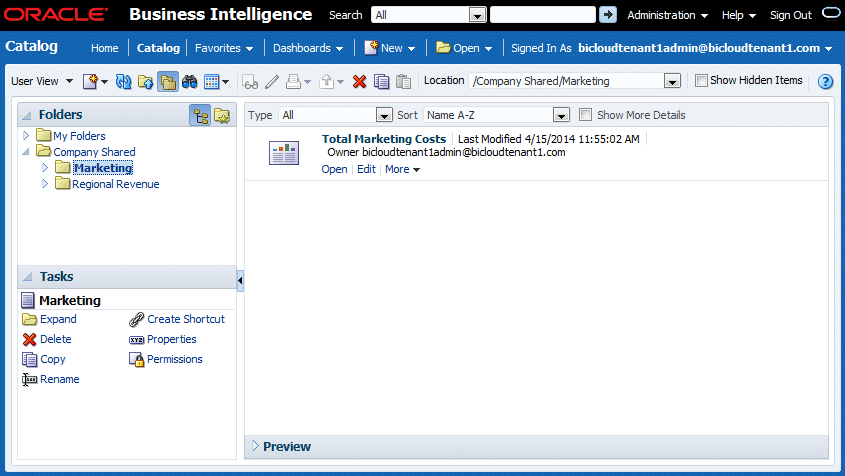This screenshot has width=845, height=476.
Task: Open the Type filter dropdown
Action: click(x=384, y=115)
